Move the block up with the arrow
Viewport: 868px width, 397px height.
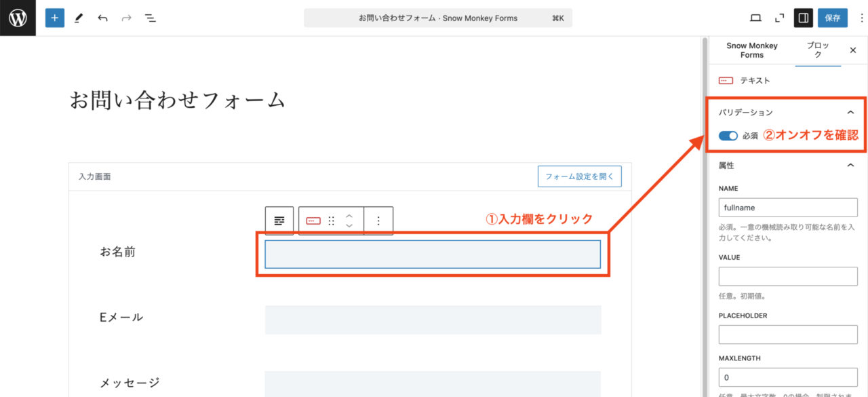point(349,216)
